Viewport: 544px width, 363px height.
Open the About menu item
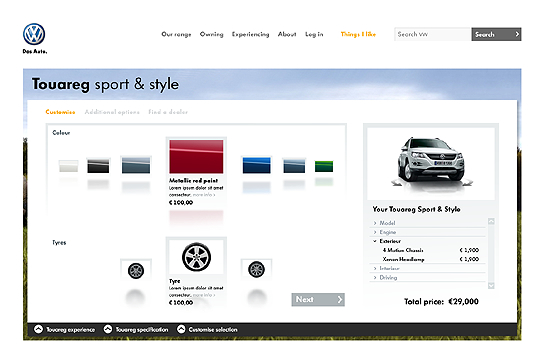coord(287,34)
